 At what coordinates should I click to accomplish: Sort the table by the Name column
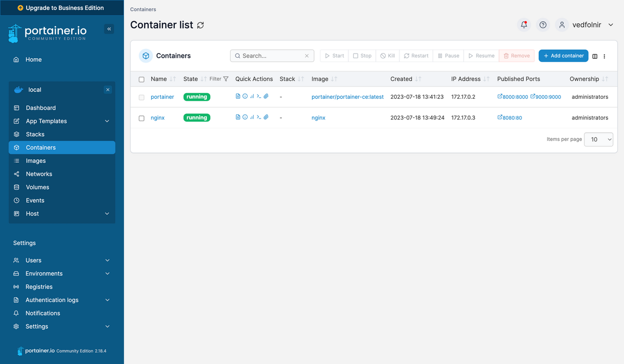point(163,79)
